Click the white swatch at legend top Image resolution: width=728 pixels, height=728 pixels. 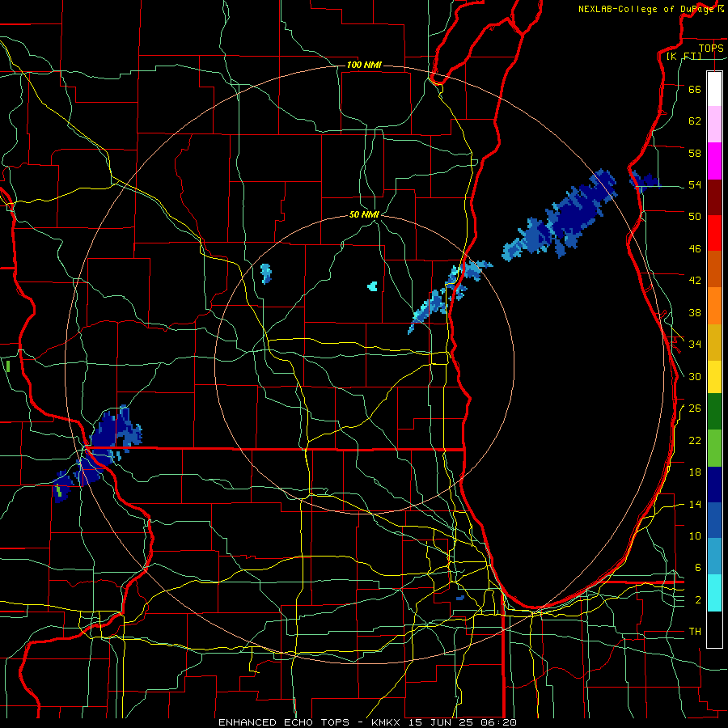[714, 89]
